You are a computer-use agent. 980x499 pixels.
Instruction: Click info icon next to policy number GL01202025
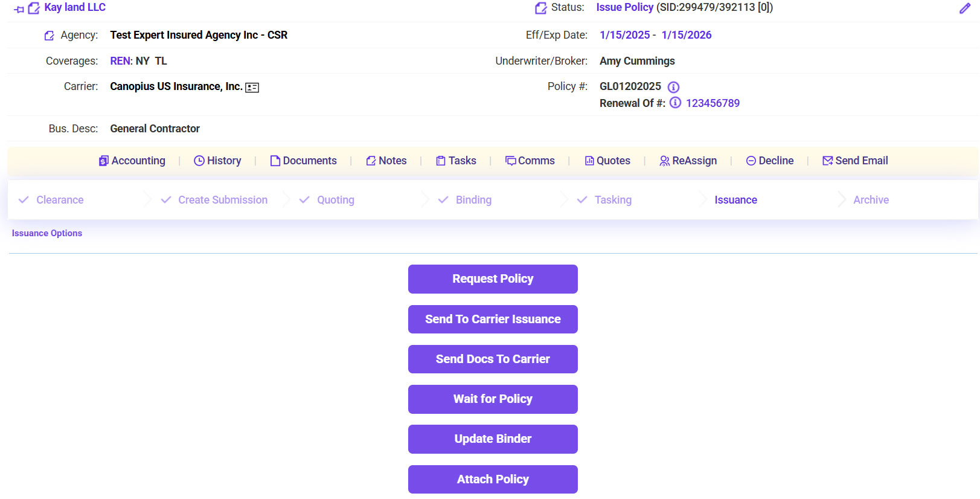click(x=673, y=87)
